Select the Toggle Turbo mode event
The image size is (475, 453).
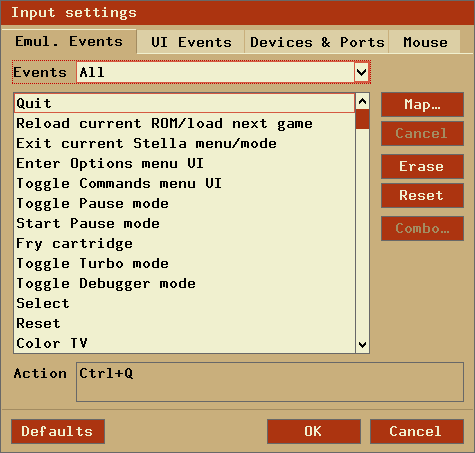[x=184, y=263]
